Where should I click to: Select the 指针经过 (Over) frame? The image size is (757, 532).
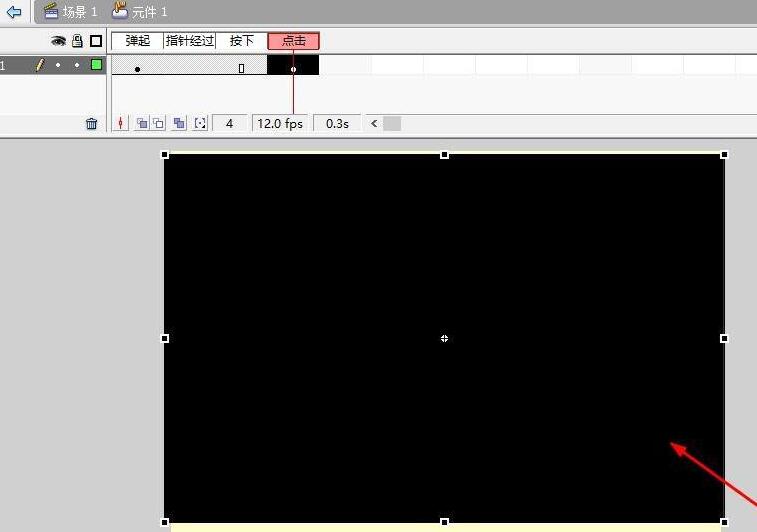coord(190,41)
